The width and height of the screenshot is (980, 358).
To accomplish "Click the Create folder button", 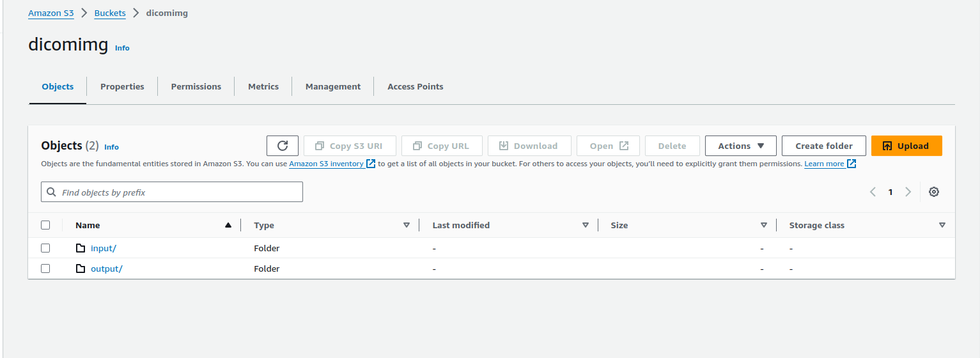I will pyautogui.click(x=824, y=146).
